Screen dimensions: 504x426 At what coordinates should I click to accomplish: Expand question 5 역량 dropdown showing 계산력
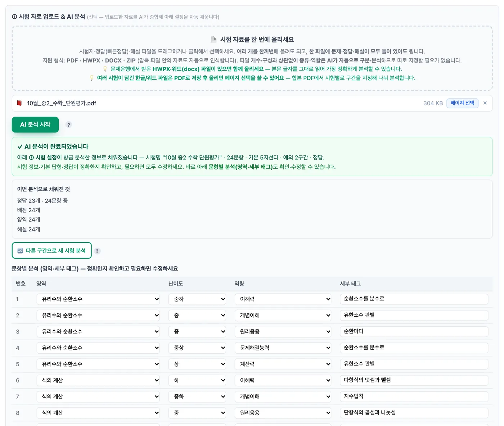click(283, 364)
